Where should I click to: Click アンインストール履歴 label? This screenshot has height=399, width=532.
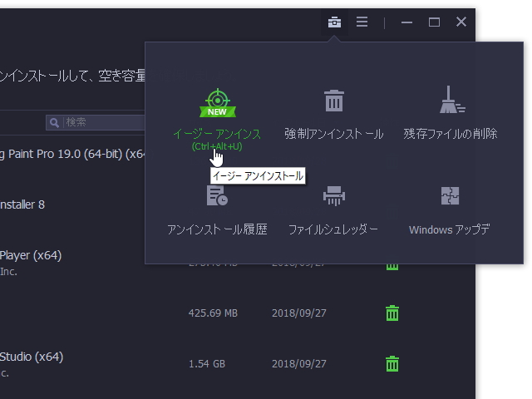pyautogui.click(x=217, y=229)
